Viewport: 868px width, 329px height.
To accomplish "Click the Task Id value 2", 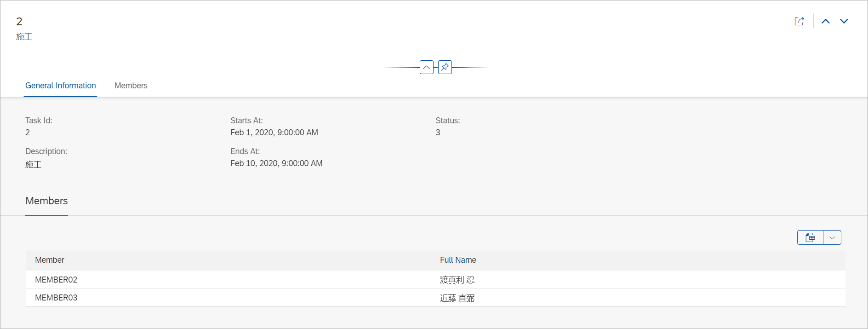I will pyautogui.click(x=28, y=133).
